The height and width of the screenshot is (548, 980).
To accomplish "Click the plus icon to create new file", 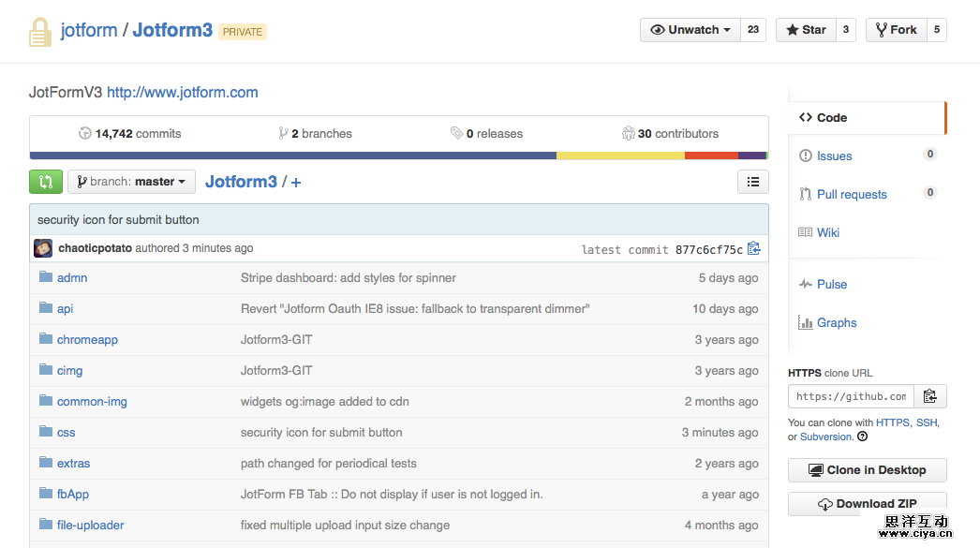I will pos(296,183).
